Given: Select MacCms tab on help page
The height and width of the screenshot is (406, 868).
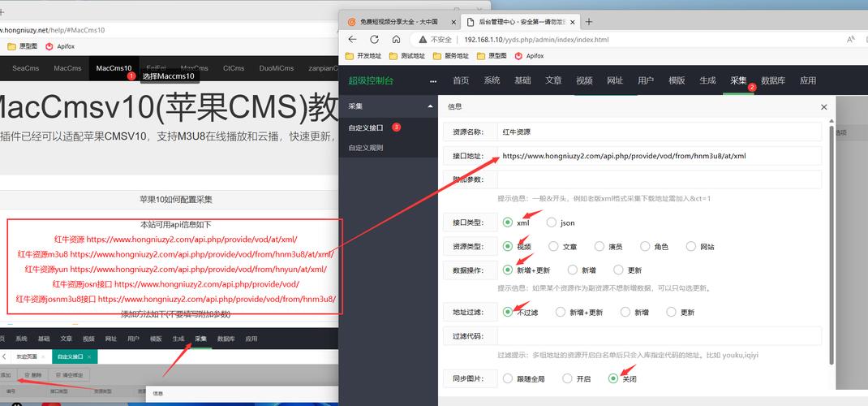Looking at the screenshot, I should pyautogui.click(x=67, y=68).
